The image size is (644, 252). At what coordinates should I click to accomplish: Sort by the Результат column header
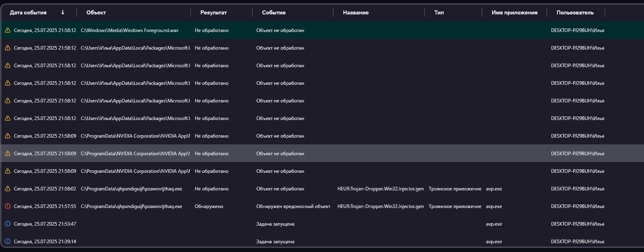(x=213, y=12)
